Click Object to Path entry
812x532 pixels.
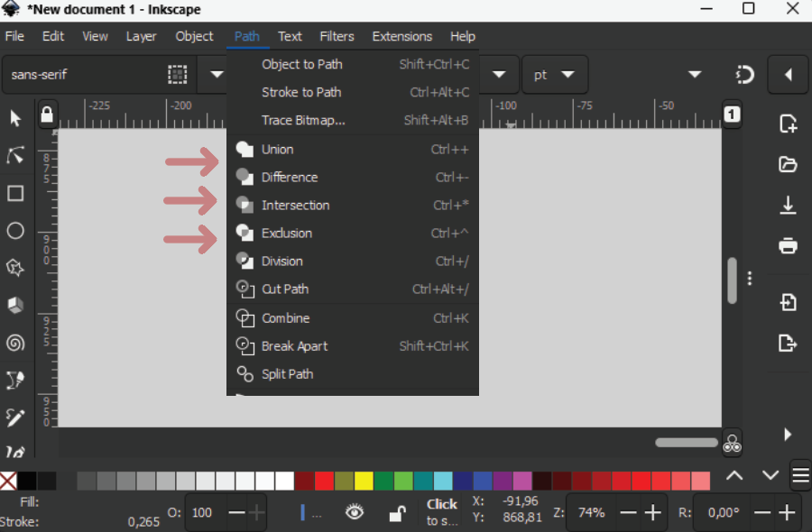click(300, 64)
